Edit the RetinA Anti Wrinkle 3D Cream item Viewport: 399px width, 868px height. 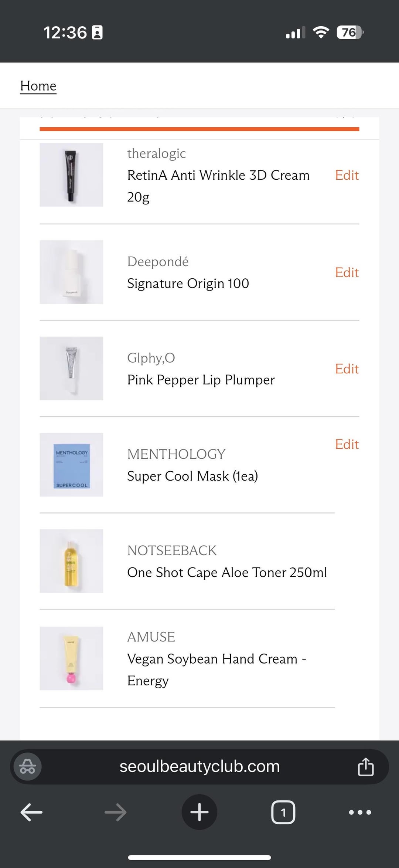tap(347, 175)
